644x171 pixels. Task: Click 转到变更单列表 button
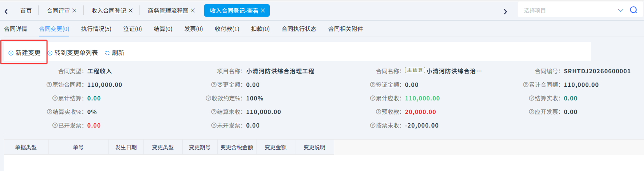pyautogui.click(x=73, y=53)
